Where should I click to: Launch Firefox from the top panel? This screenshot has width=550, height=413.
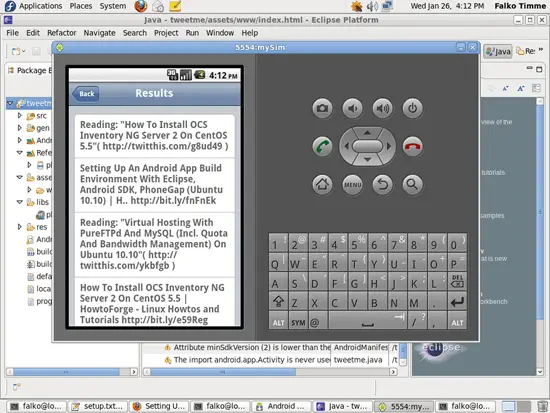coord(141,6)
